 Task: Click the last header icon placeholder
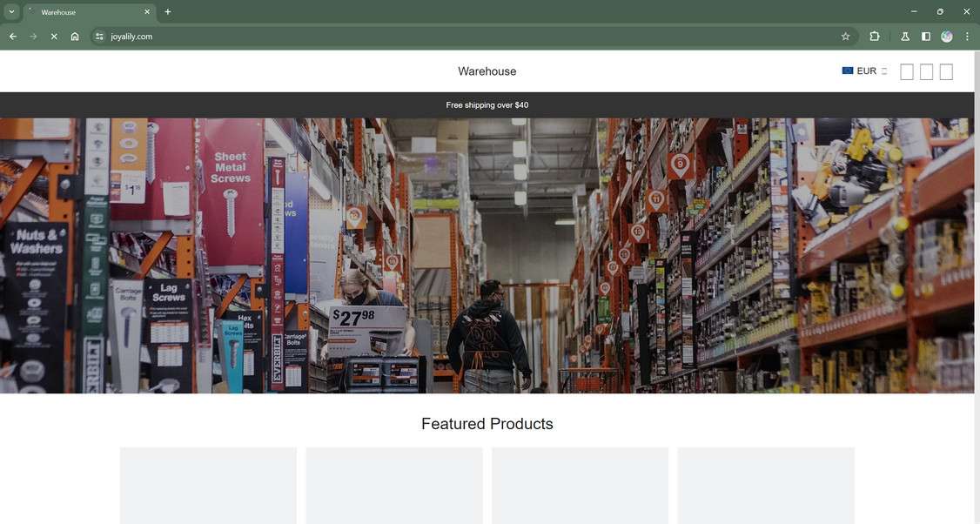pyautogui.click(x=946, y=72)
